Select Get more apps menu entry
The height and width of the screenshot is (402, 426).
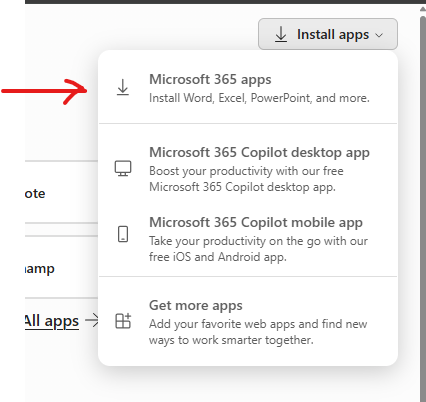pos(248,322)
